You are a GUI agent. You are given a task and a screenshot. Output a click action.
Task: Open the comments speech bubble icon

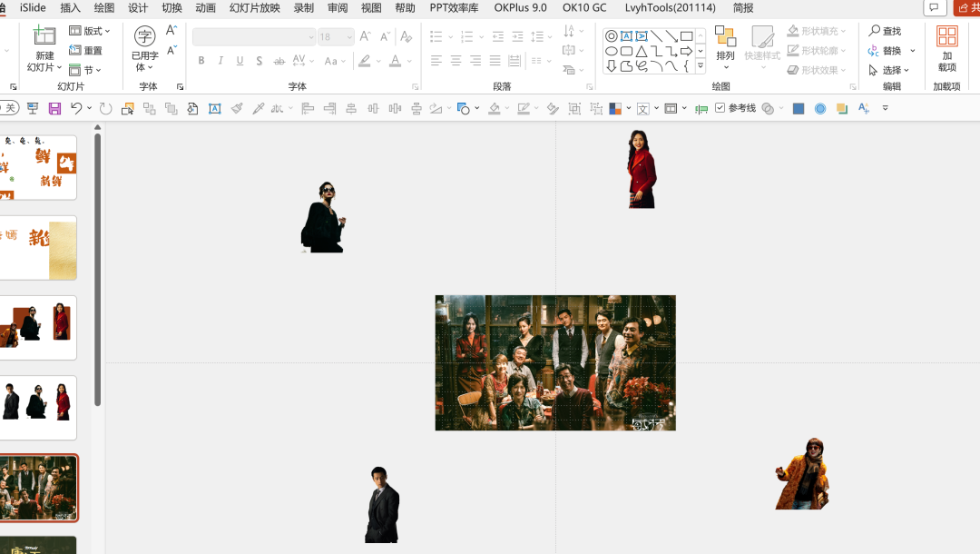tap(934, 7)
